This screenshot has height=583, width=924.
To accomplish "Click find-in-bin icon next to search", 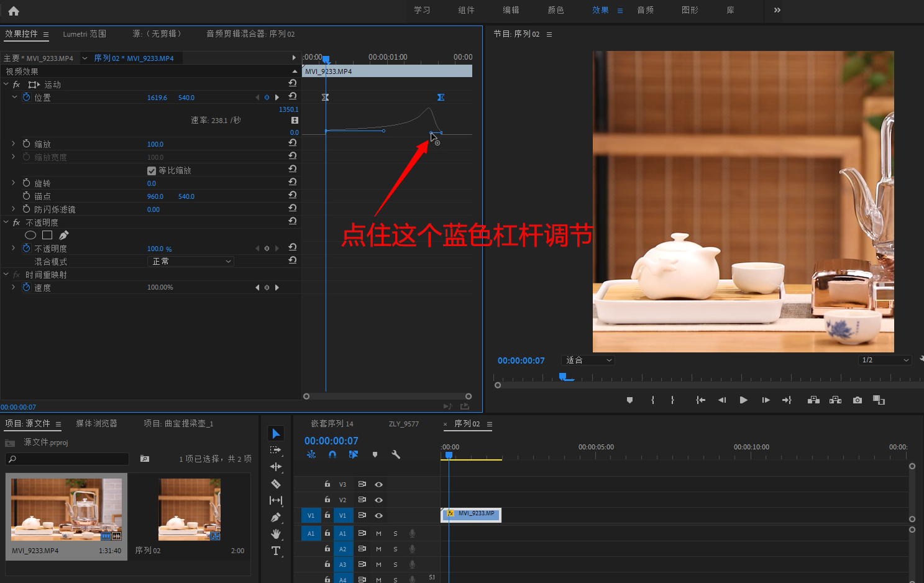I will [x=145, y=459].
